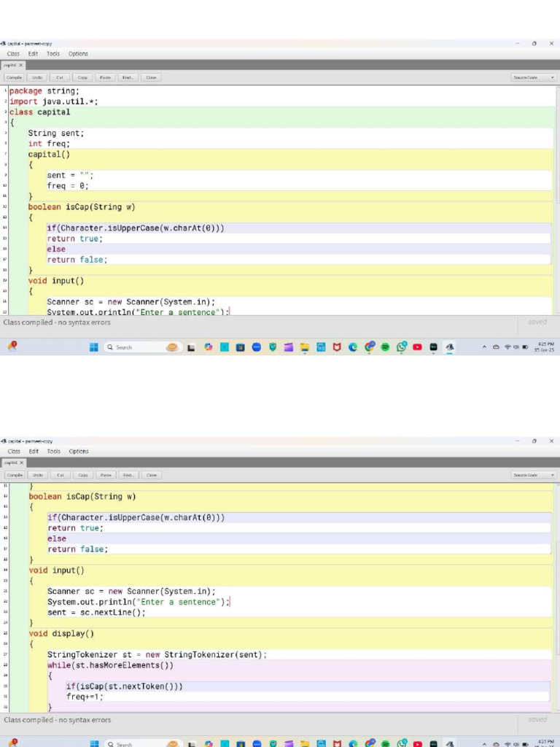Open WhatsApp in the top taskbar

(x=402, y=347)
